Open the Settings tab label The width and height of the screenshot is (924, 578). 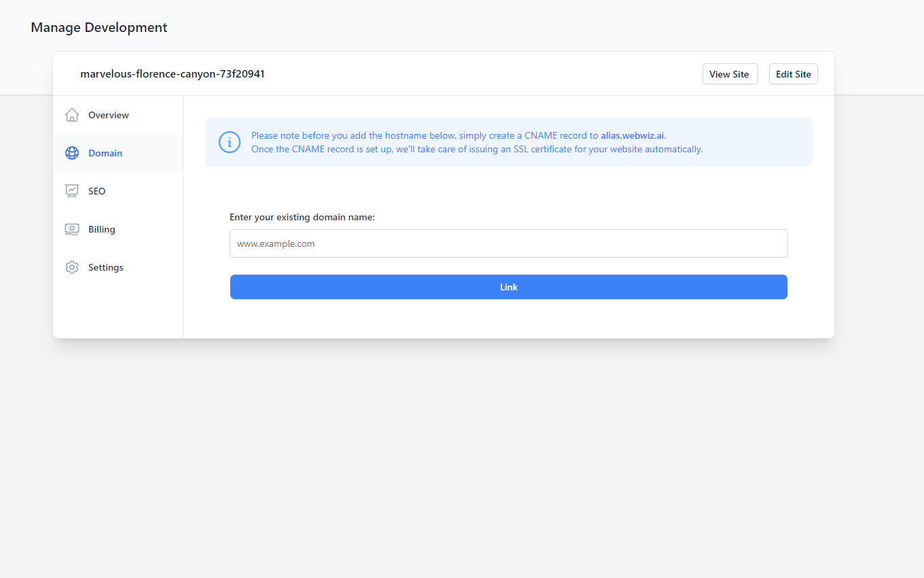click(x=106, y=267)
